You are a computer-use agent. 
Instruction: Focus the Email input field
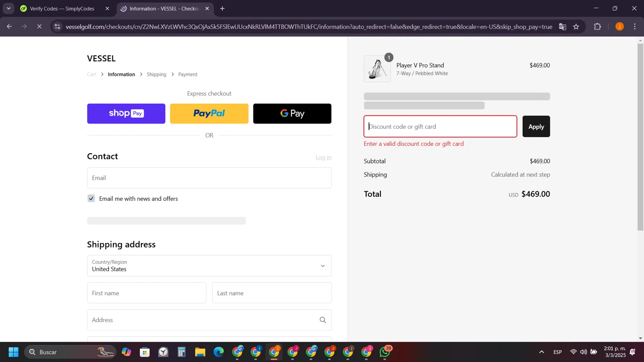tap(210, 178)
